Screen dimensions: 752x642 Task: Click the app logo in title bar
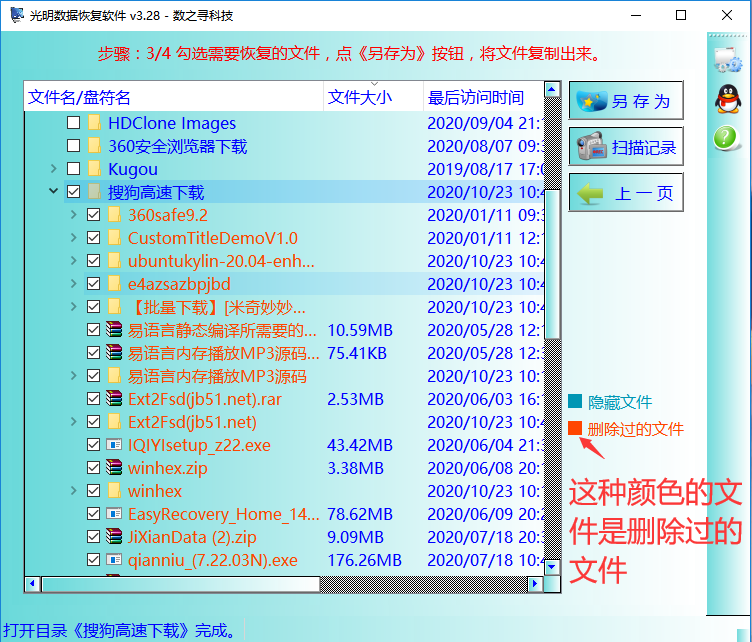[17, 15]
